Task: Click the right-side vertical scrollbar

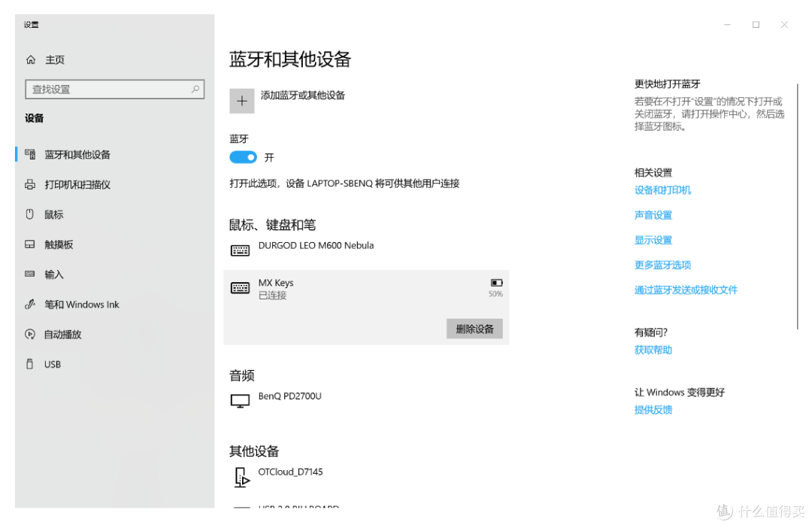Action: (797, 206)
